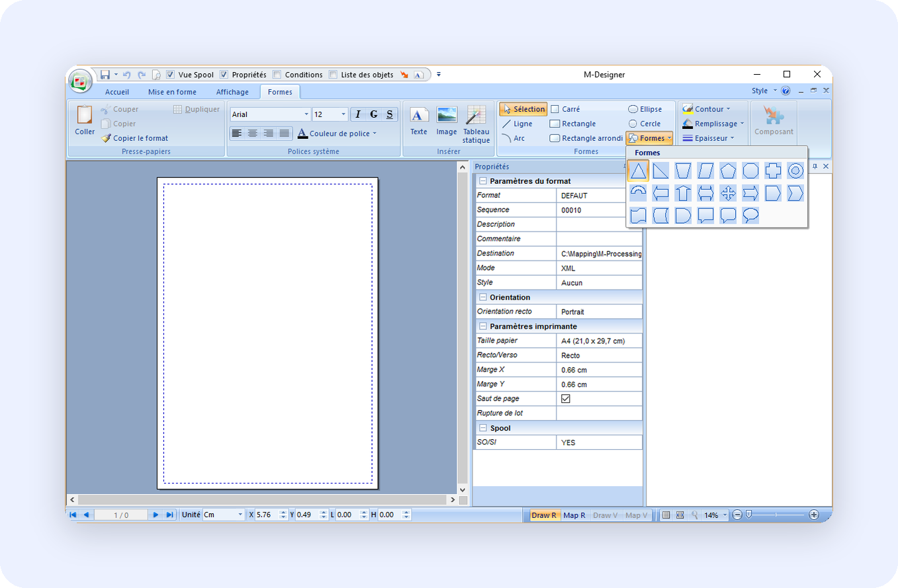This screenshot has height=588, width=898.
Task: Insert an Image from the ribbon
Action: [x=447, y=122]
